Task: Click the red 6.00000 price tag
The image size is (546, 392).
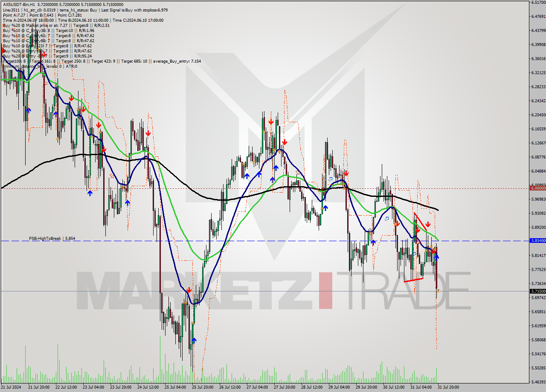Action: point(537,188)
